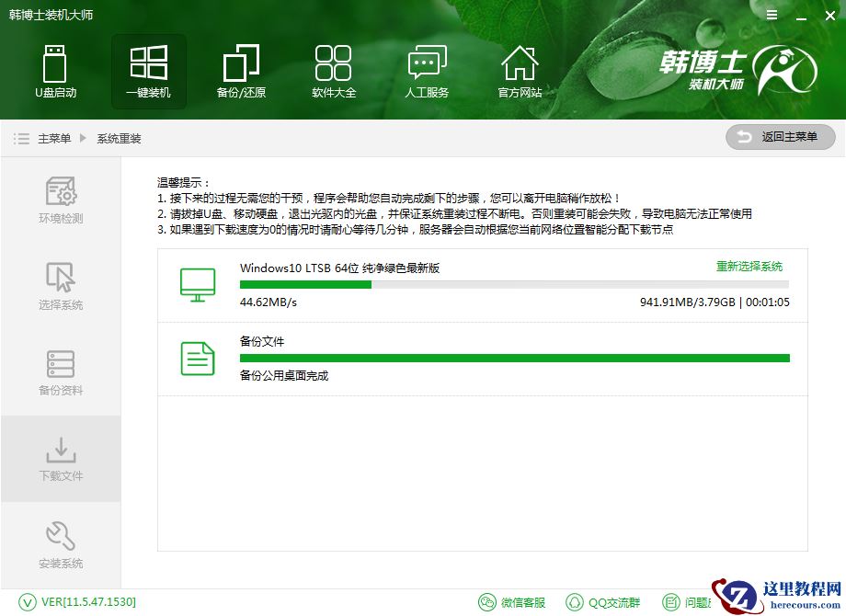Click the 主菜单 breadcrumb item
846x616 pixels.
pyautogui.click(x=54, y=138)
